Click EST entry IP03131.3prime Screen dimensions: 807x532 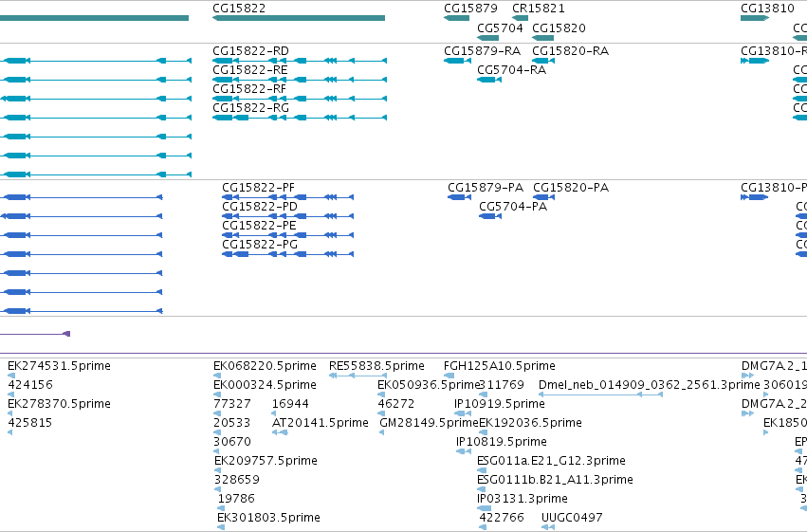pos(523,499)
